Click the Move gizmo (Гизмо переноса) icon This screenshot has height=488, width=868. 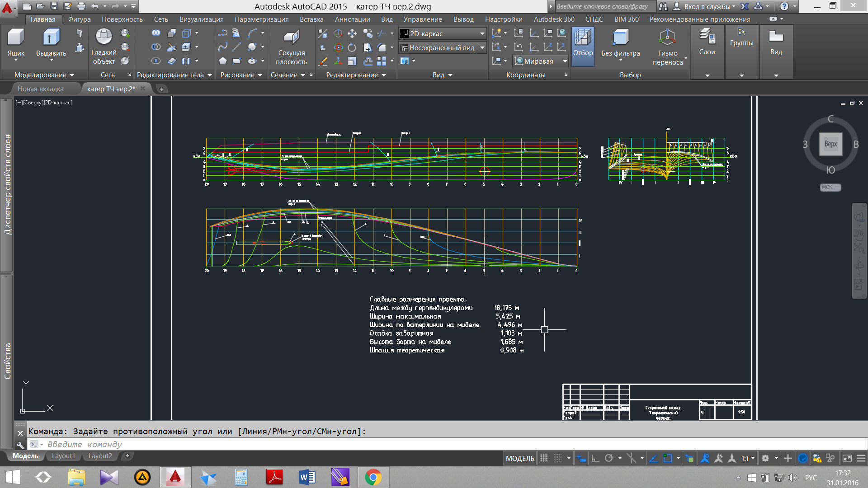(x=667, y=38)
